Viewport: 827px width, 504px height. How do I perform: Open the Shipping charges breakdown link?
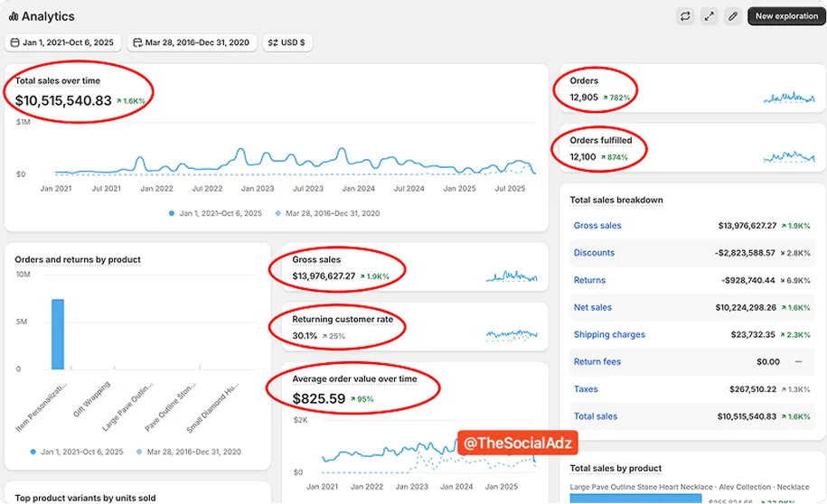pyautogui.click(x=609, y=335)
